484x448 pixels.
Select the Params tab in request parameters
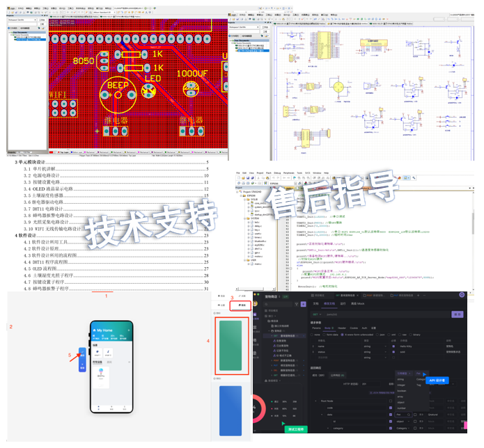pyautogui.click(x=316, y=328)
